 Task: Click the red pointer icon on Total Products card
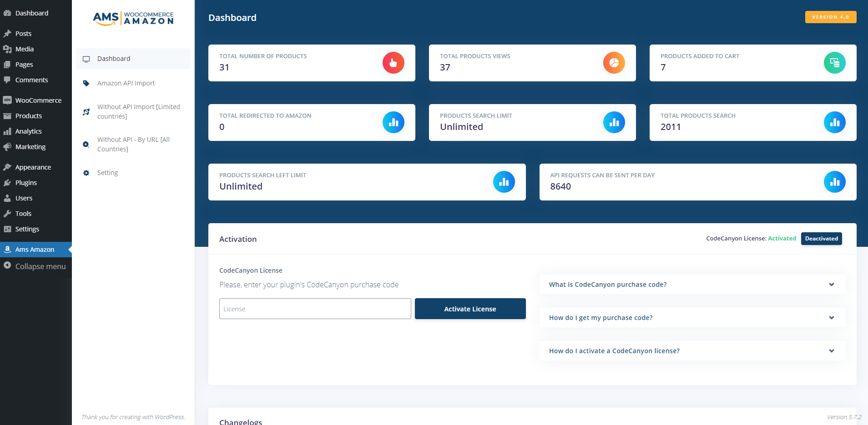click(x=394, y=63)
